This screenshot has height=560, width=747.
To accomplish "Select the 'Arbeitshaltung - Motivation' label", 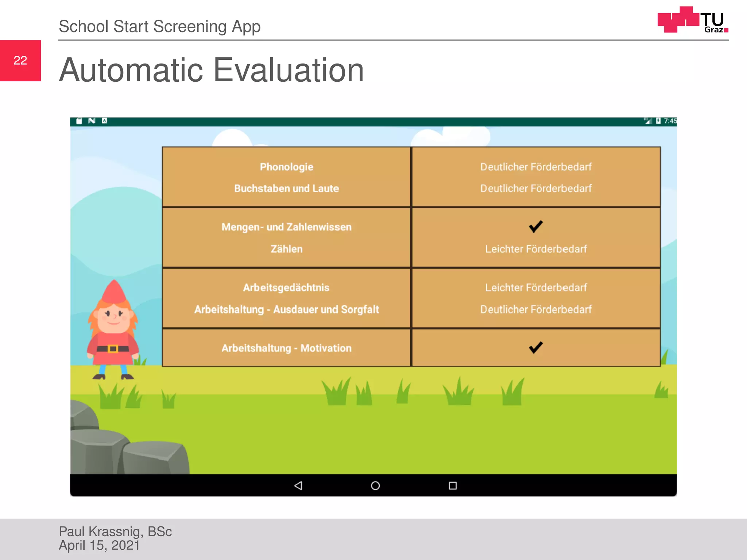I will click(x=286, y=348).
